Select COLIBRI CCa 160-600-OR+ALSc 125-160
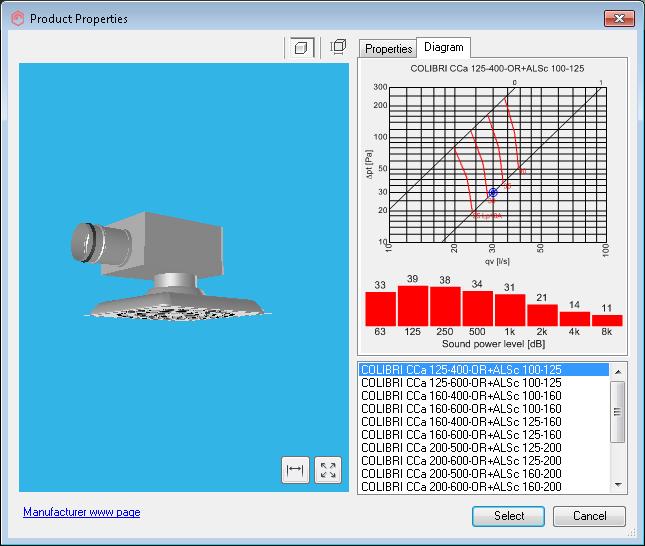The image size is (645, 546). (x=484, y=434)
